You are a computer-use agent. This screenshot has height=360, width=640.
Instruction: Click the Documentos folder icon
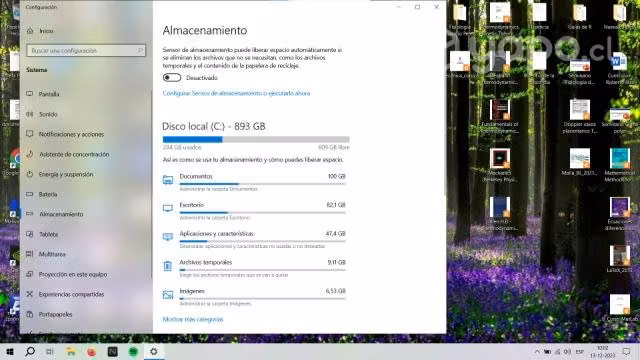tap(168, 180)
